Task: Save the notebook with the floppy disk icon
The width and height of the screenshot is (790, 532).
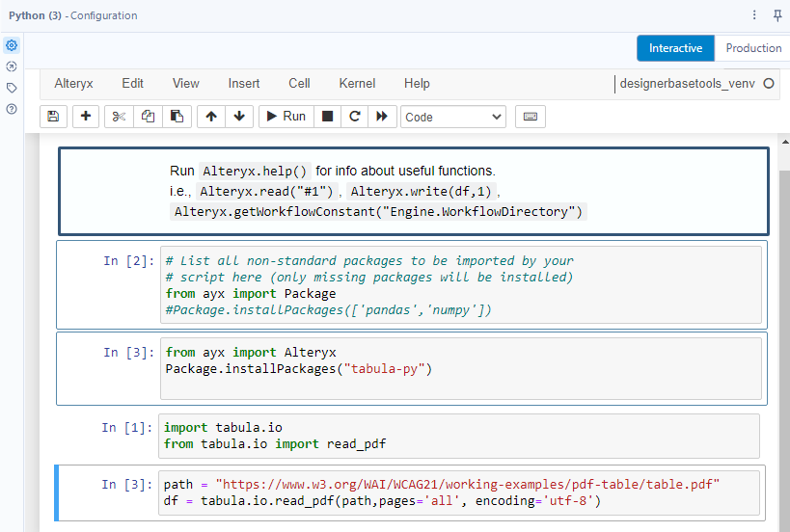Action: pos(53,117)
